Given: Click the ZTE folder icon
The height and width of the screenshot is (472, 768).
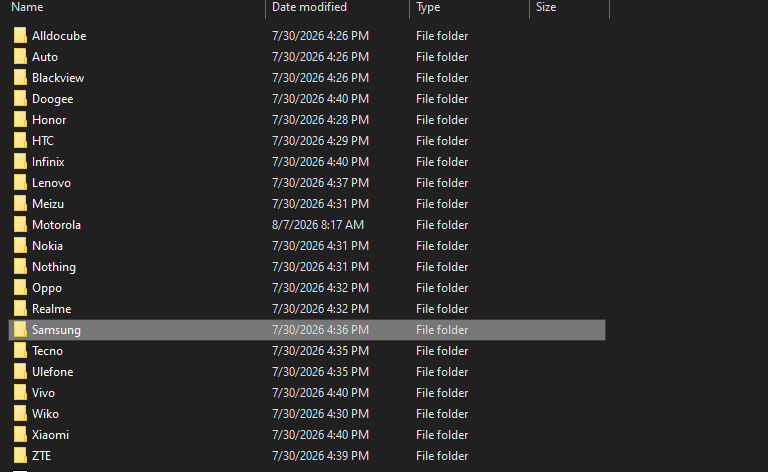Looking at the screenshot, I should click(x=20, y=456).
